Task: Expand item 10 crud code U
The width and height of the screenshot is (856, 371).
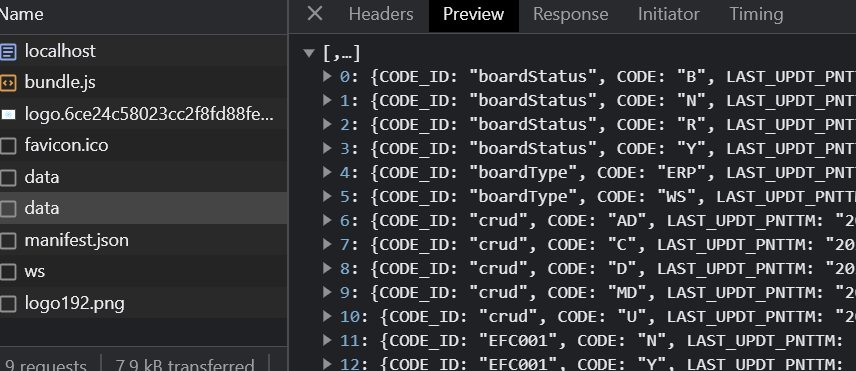Action: point(328,316)
